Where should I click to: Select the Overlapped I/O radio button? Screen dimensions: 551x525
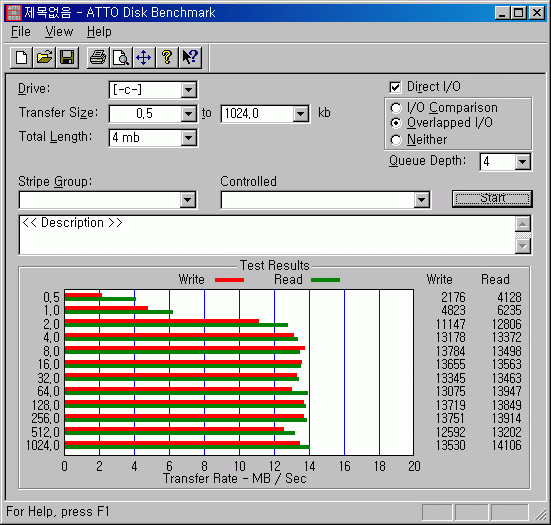(x=396, y=123)
